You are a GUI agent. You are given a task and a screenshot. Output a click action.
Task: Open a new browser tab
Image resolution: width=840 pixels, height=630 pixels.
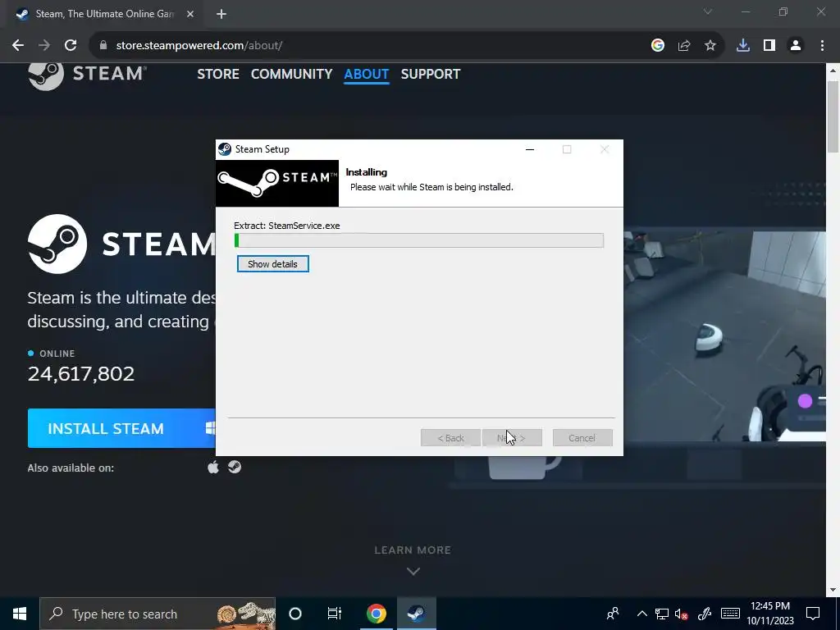point(221,14)
